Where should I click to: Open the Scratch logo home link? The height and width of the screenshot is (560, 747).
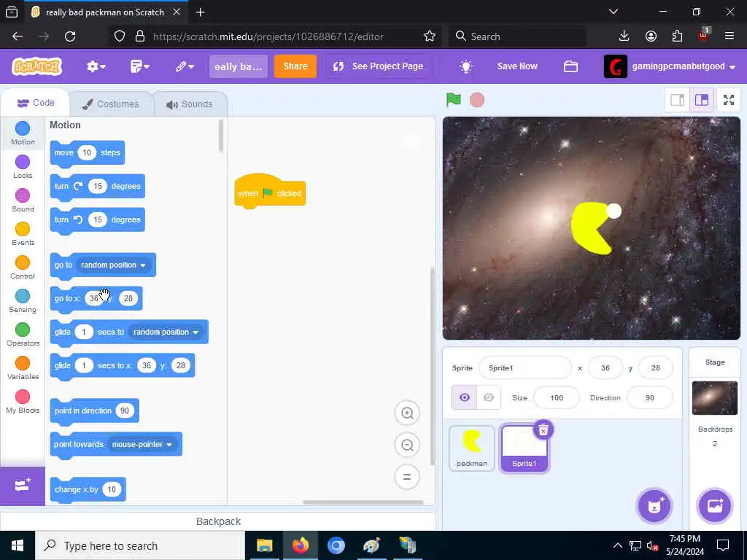[36, 66]
